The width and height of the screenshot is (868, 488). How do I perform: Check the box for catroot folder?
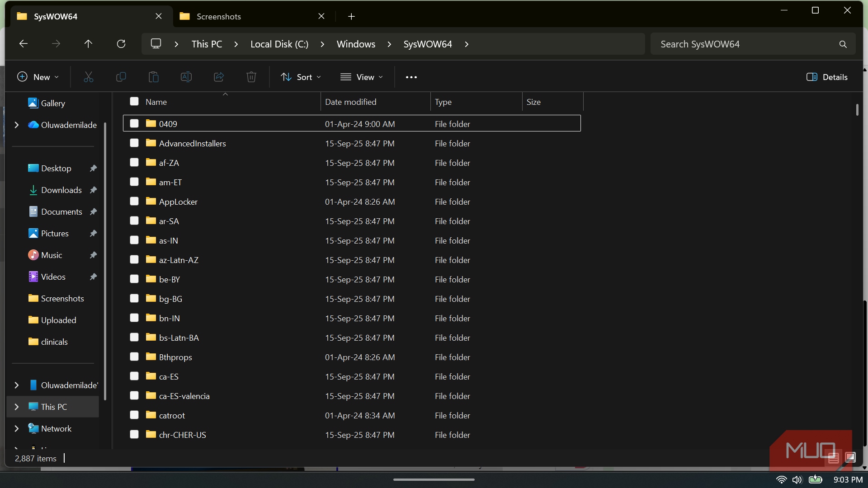pos(134,415)
